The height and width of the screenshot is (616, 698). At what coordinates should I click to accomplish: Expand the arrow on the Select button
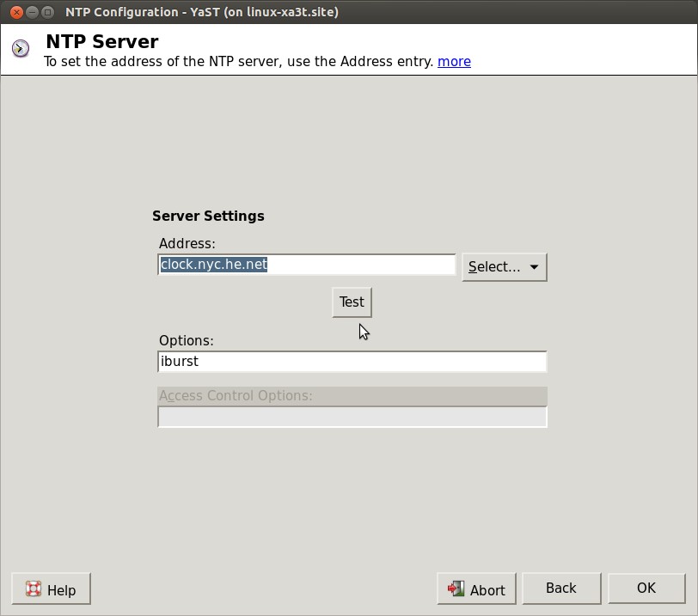click(x=533, y=266)
